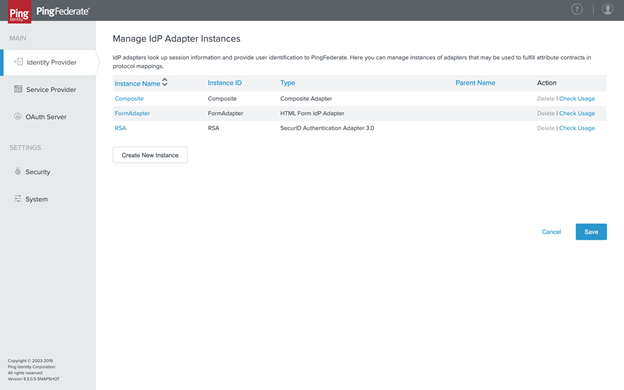This screenshot has height=390, width=624.
Task: Click the Composite instance ID cell
Action: click(222, 99)
